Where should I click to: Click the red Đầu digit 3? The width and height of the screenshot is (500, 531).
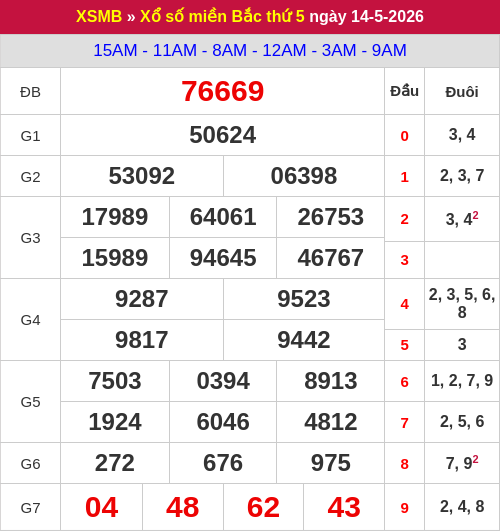[404, 260]
